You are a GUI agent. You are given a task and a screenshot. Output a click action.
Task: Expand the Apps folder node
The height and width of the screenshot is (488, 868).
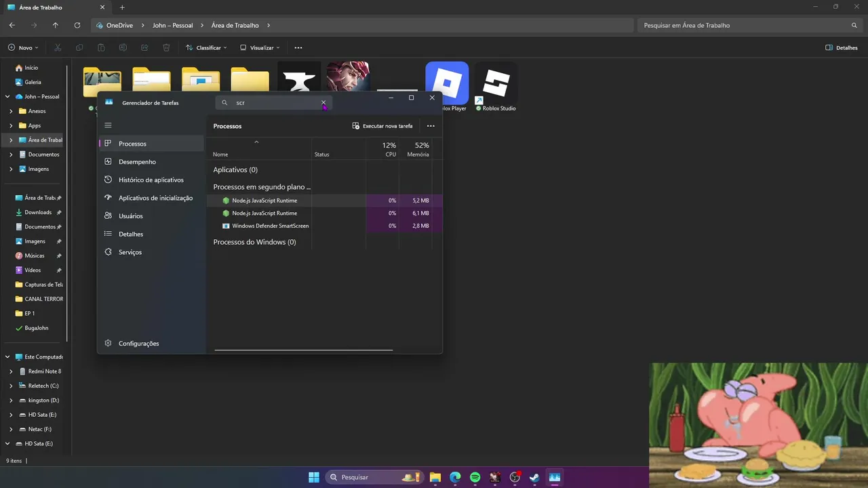pos(11,125)
